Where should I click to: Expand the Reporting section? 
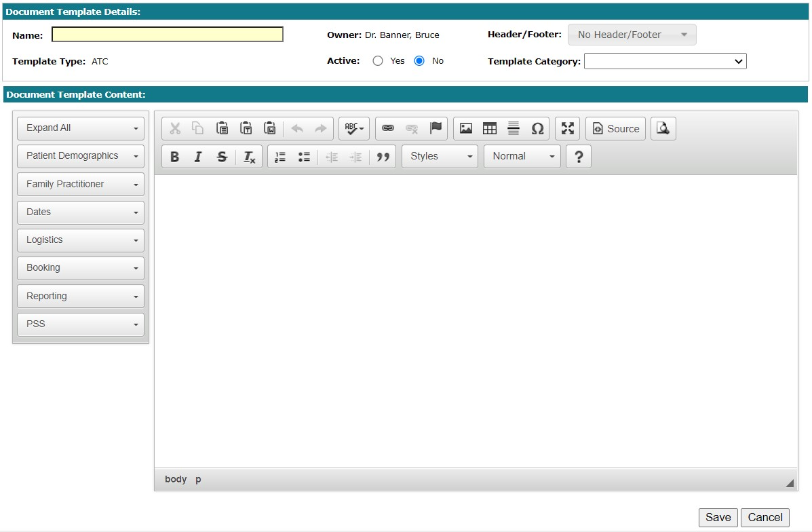pyautogui.click(x=81, y=296)
